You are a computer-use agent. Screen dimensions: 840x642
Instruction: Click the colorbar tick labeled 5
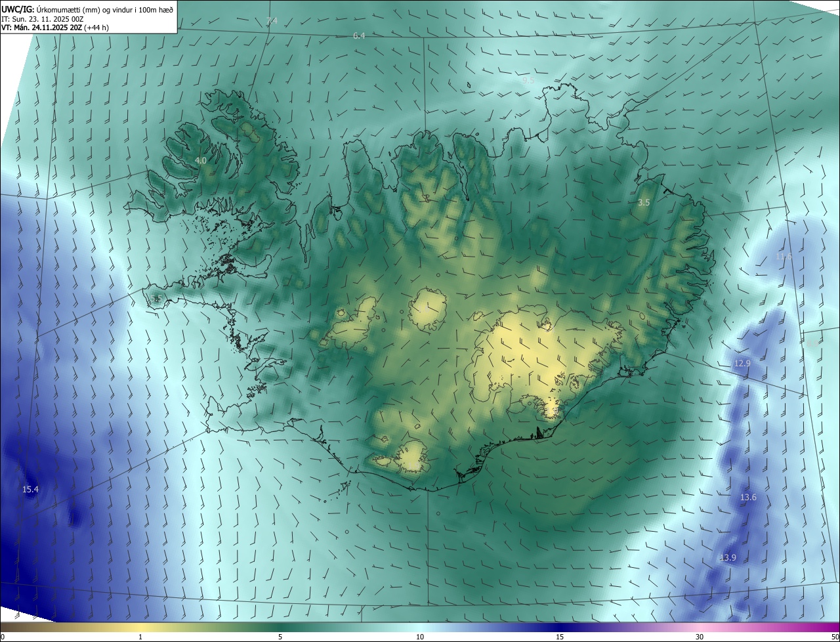280,637
